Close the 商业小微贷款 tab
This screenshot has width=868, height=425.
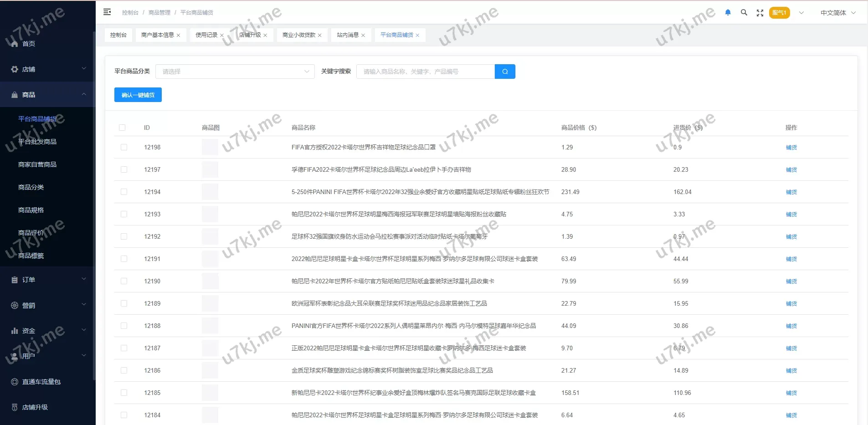point(320,36)
